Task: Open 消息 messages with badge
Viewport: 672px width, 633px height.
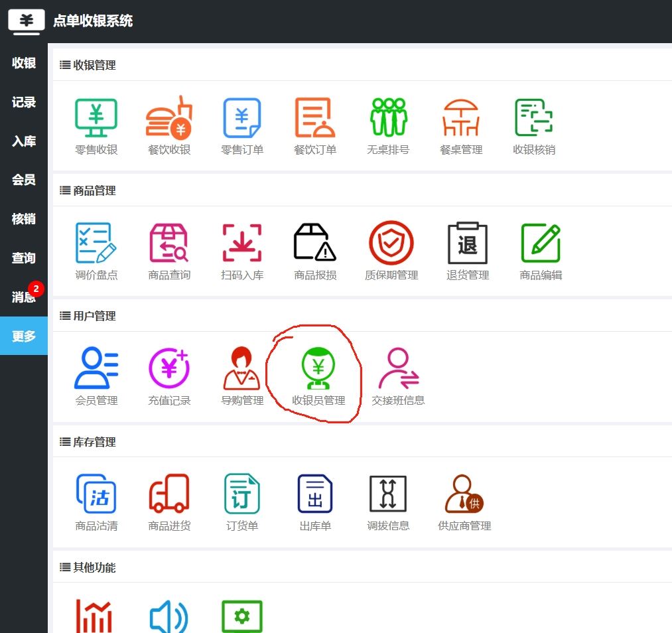Action: 24,297
